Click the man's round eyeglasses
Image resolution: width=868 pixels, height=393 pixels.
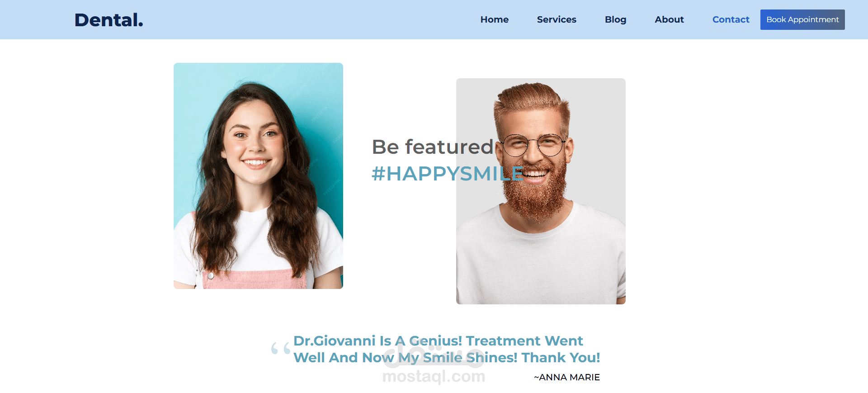(533, 145)
